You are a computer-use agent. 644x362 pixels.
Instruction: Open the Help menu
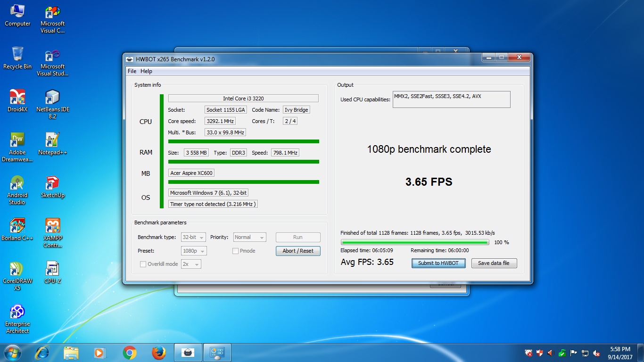coord(146,71)
